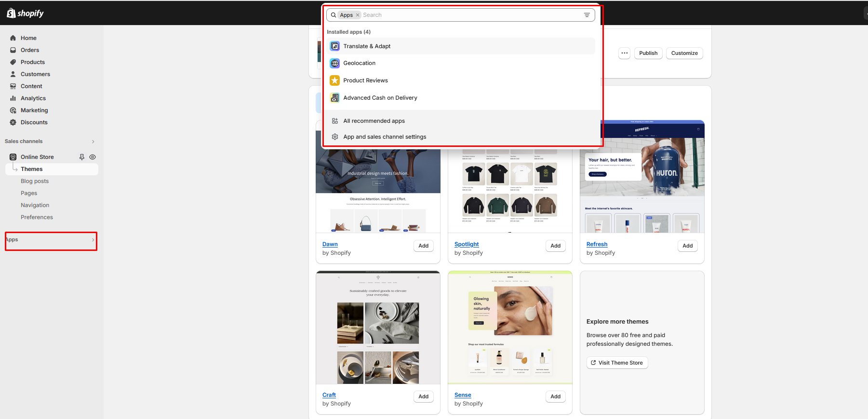Click the Shopify logo
This screenshot has width=868, height=419.
pos(25,13)
